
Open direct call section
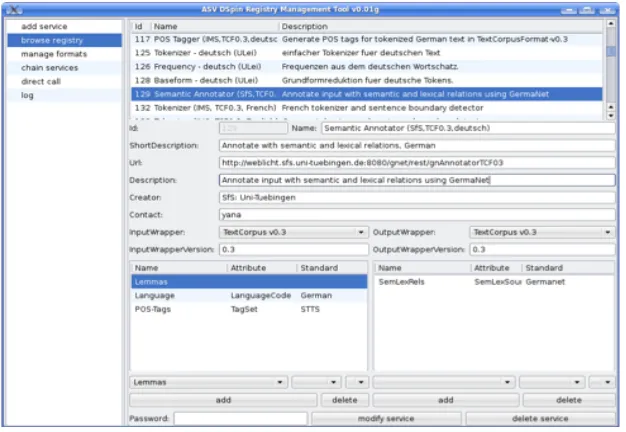pyautogui.click(x=64, y=81)
